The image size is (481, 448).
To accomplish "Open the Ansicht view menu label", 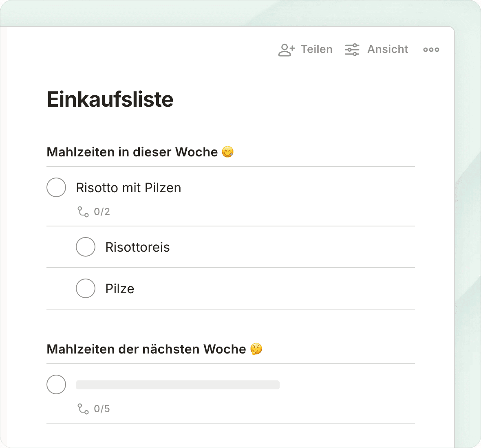I will point(388,50).
